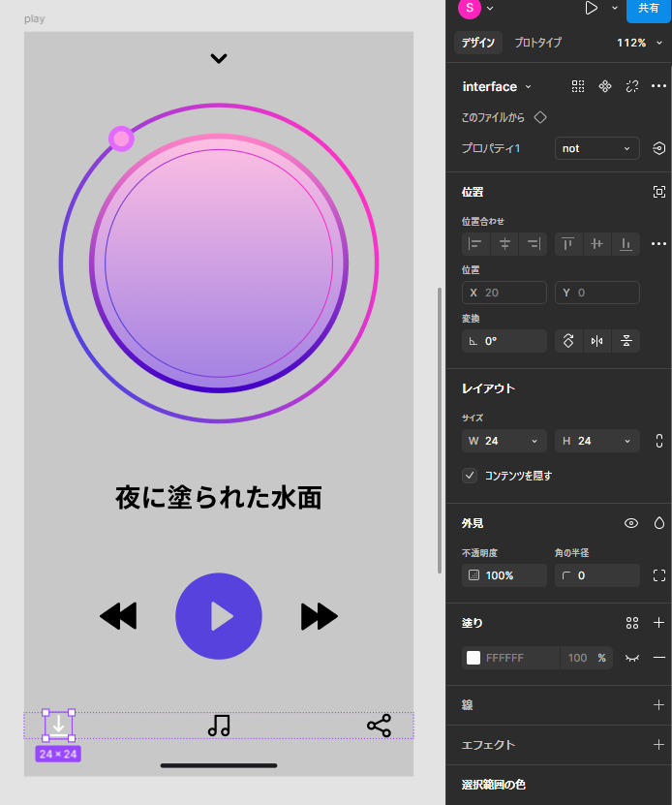The image size is (672, 805).
Task: Click the X position field
Action: click(x=504, y=293)
